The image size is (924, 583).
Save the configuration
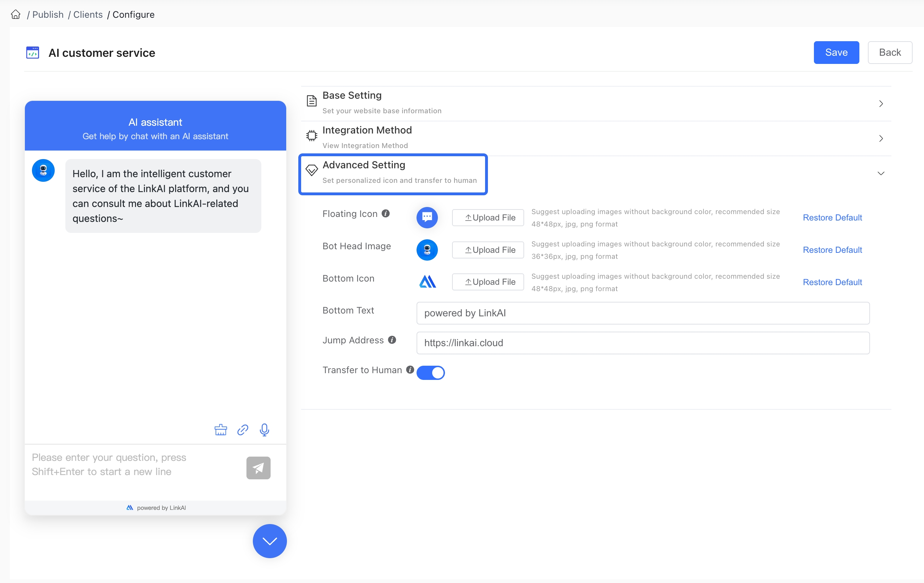click(836, 53)
